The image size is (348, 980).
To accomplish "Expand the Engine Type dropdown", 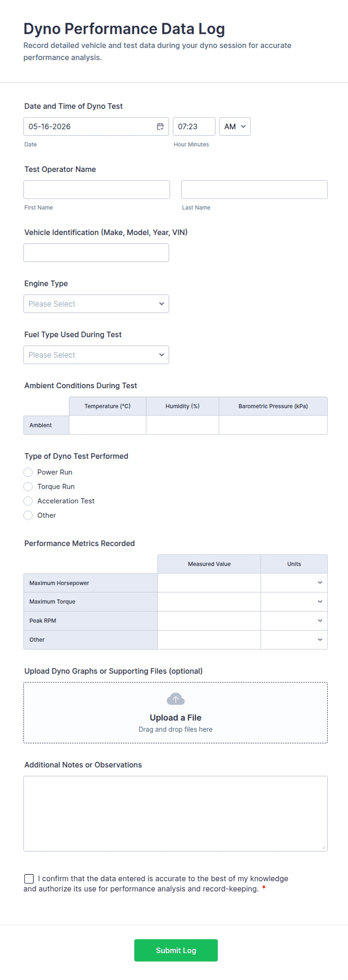I will [96, 304].
